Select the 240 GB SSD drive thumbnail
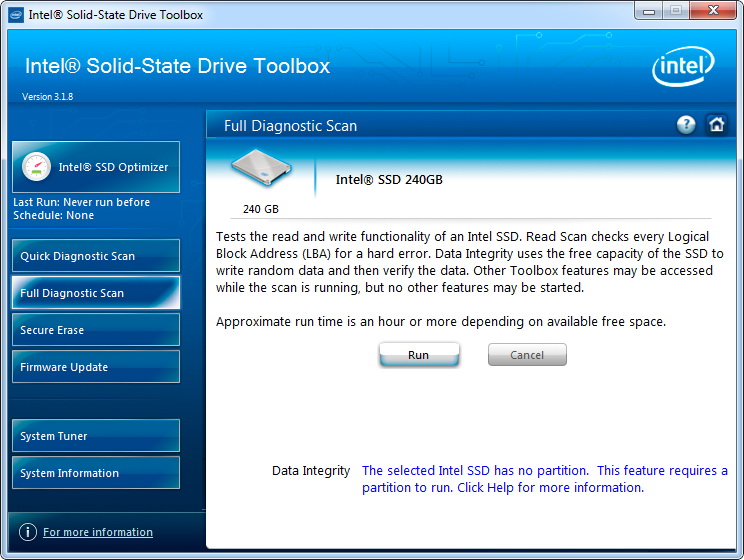 [261, 168]
